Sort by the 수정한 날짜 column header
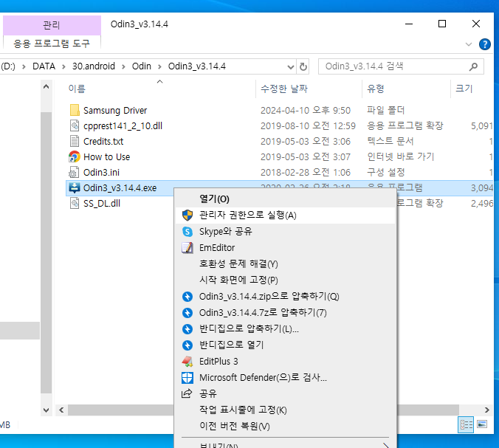Image resolution: width=499 pixels, height=448 pixels. tap(284, 89)
